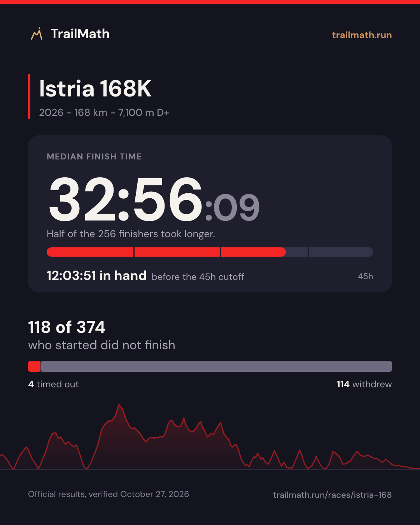Click the gray withdrew segment of DNF bar

[x=217, y=366]
